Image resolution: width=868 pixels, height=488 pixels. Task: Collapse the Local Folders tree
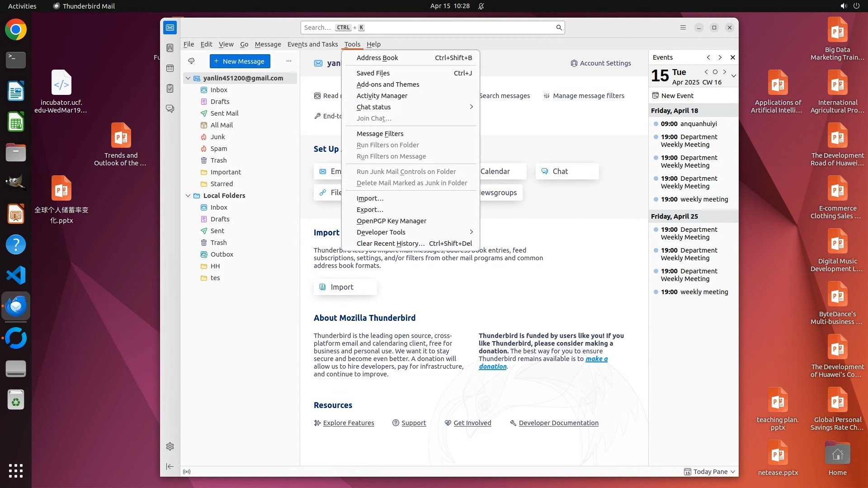tap(188, 196)
